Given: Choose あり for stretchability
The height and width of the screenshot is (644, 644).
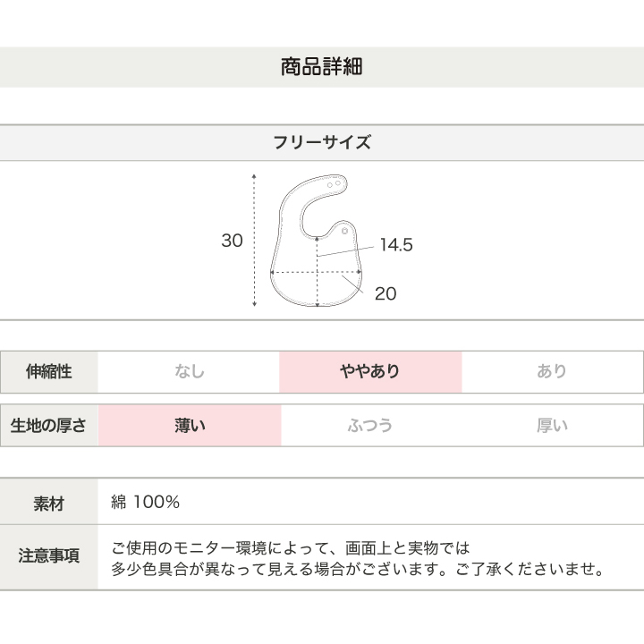Looking at the screenshot, I should [552, 372].
